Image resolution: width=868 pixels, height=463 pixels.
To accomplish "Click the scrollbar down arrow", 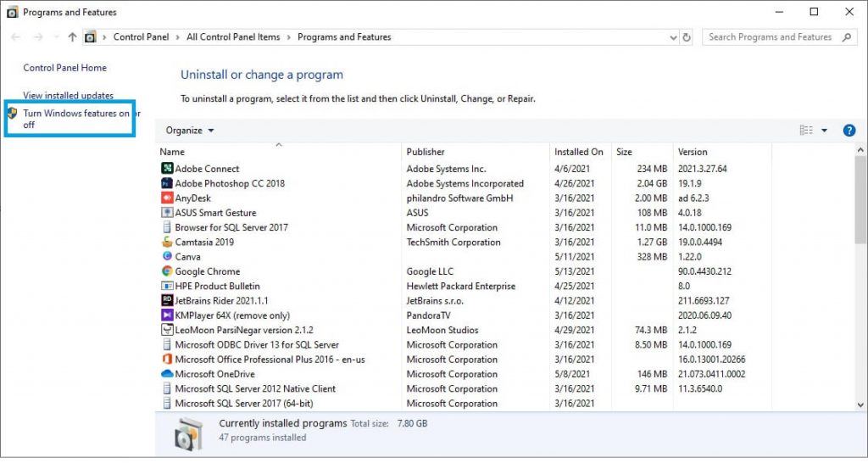I will pos(860,404).
